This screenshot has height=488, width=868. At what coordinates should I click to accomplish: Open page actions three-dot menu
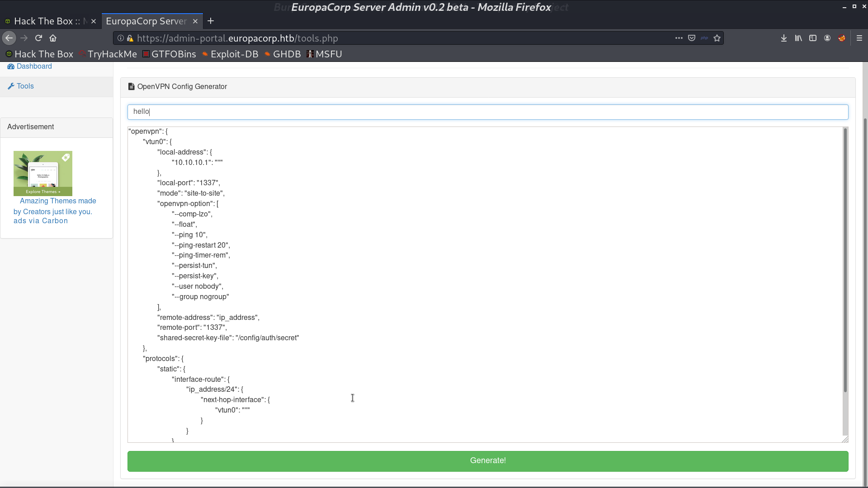pos(679,38)
